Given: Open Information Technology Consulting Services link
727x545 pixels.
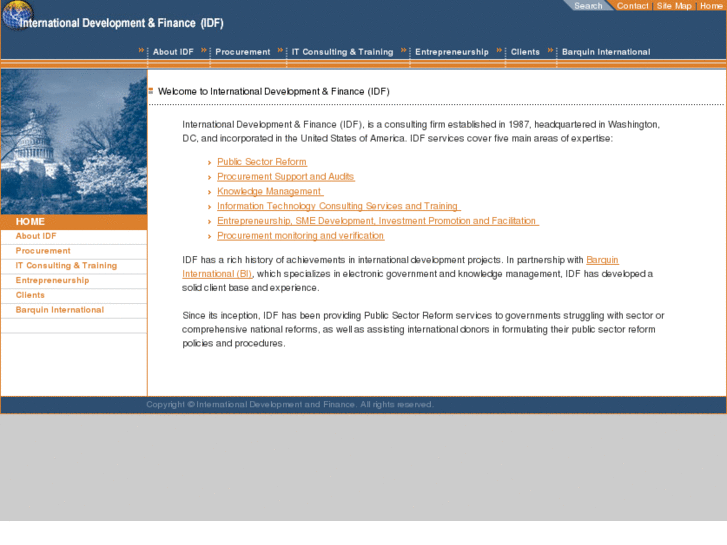Looking at the screenshot, I should 338,206.
